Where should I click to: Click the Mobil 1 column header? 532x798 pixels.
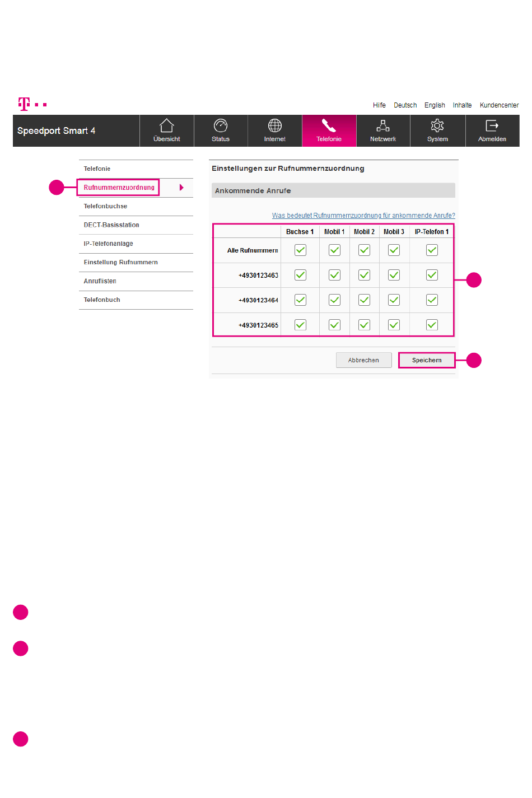click(334, 232)
